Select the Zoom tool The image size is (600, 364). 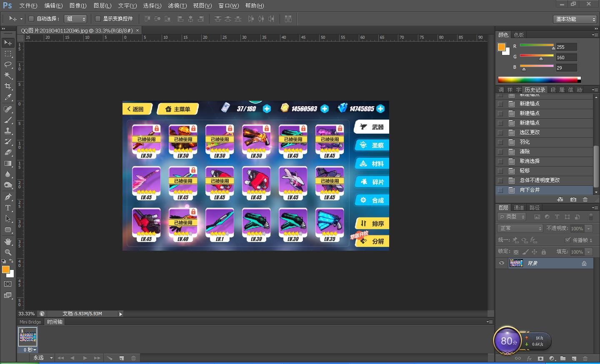[x=8, y=252]
